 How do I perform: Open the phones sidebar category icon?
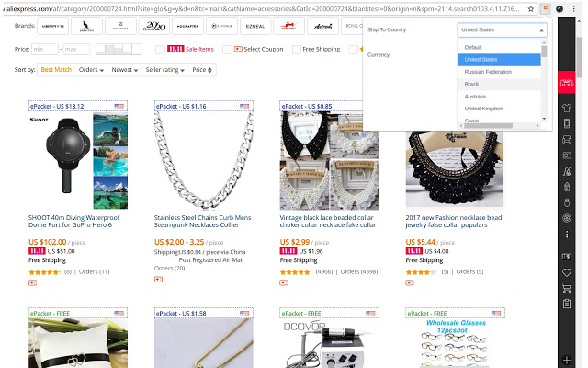point(567,123)
